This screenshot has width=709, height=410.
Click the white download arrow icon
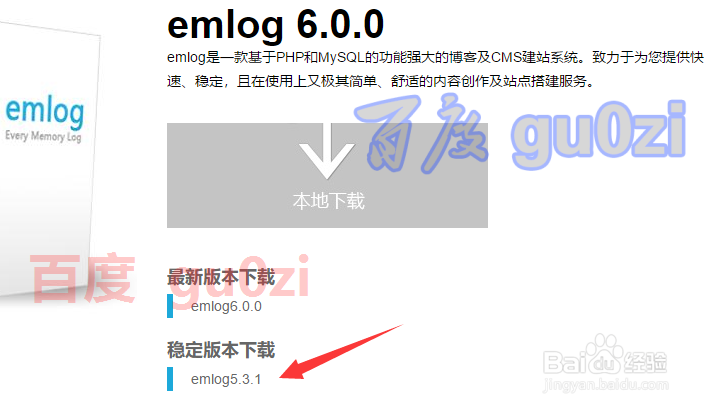click(327, 151)
